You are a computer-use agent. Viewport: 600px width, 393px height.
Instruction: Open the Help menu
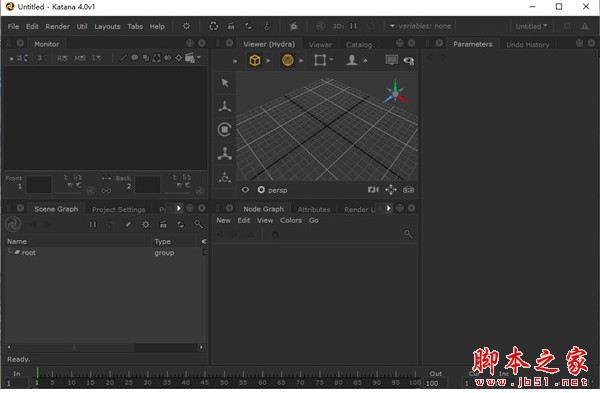click(x=157, y=26)
